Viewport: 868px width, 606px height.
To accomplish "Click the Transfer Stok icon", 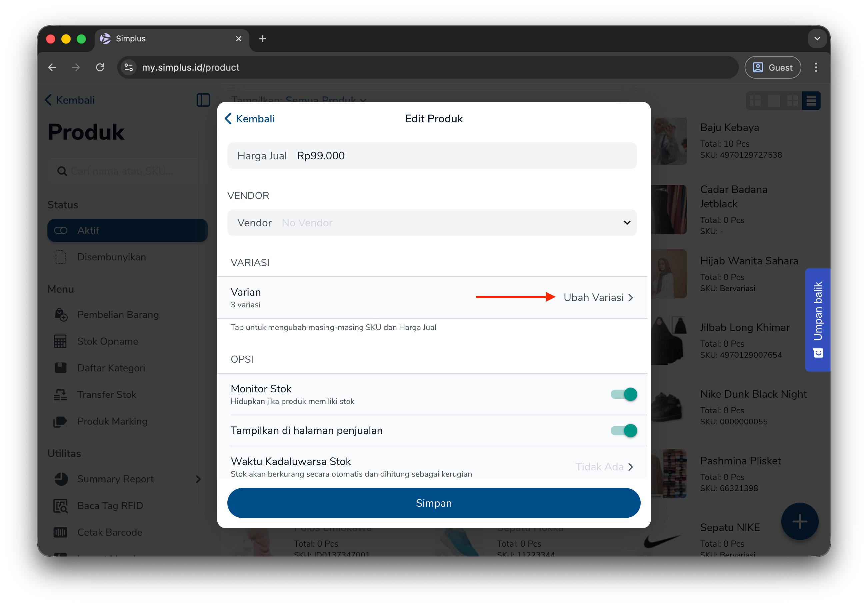I will (x=60, y=395).
